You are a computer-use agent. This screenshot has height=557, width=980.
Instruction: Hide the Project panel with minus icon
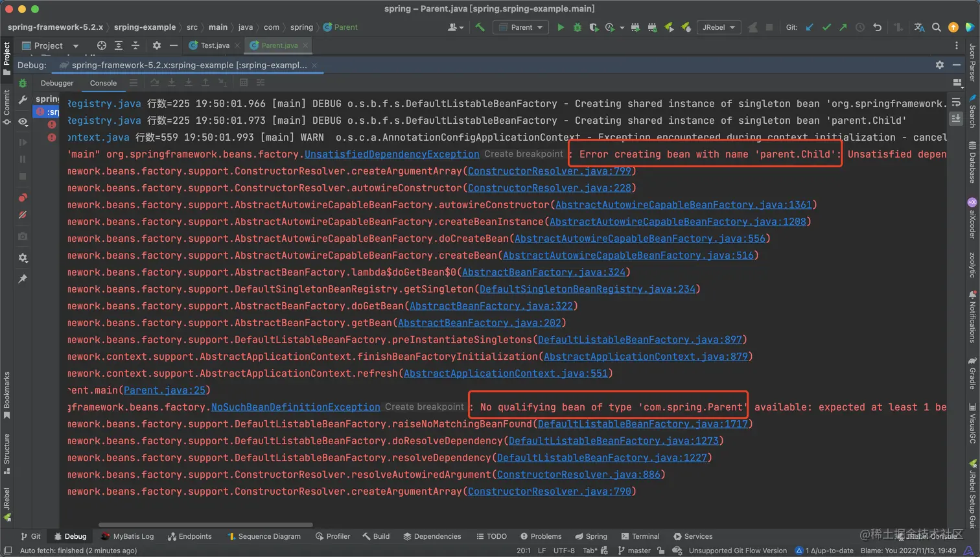pos(173,45)
